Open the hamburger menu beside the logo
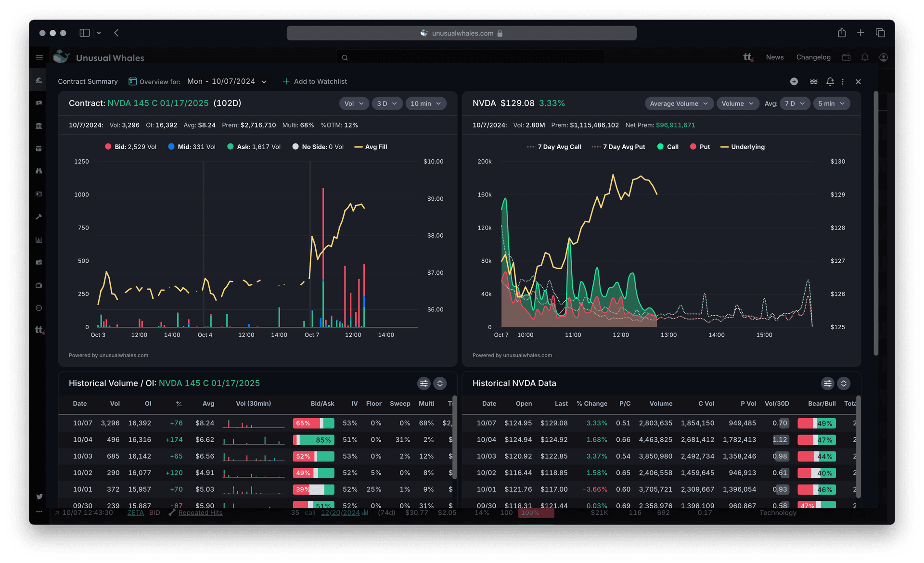The width and height of the screenshot is (924, 563). point(39,58)
